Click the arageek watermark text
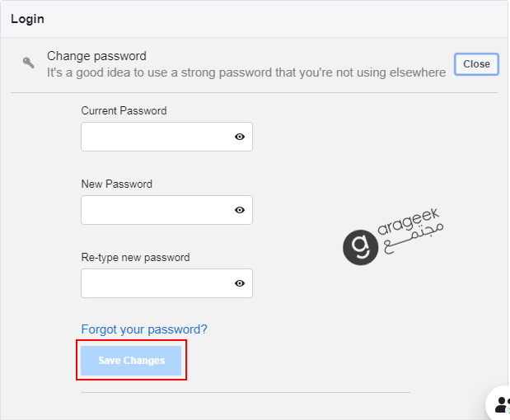Screen dimensions: 510x420 click(x=409, y=221)
